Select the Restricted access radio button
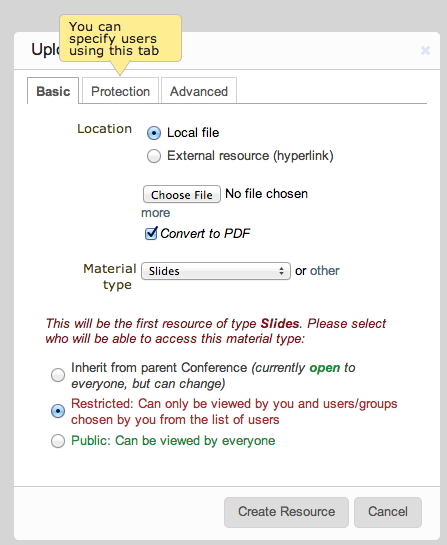This screenshot has width=447, height=545. click(58, 411)
